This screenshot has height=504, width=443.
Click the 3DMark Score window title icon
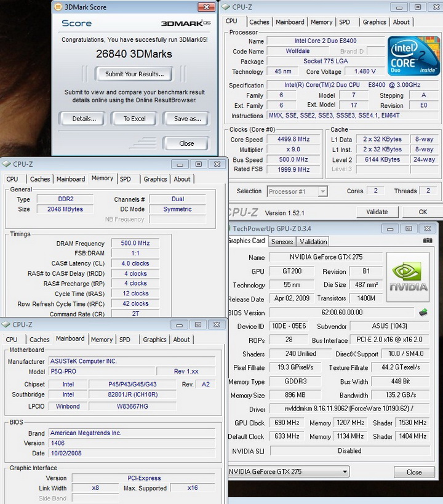click(x=58, y=7)
